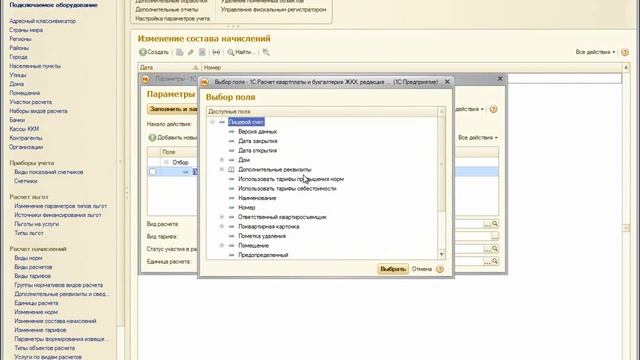The width and height of the screenshot is (640, 360).
Task: Click the set date interval icon
Action: click(216, 52)
